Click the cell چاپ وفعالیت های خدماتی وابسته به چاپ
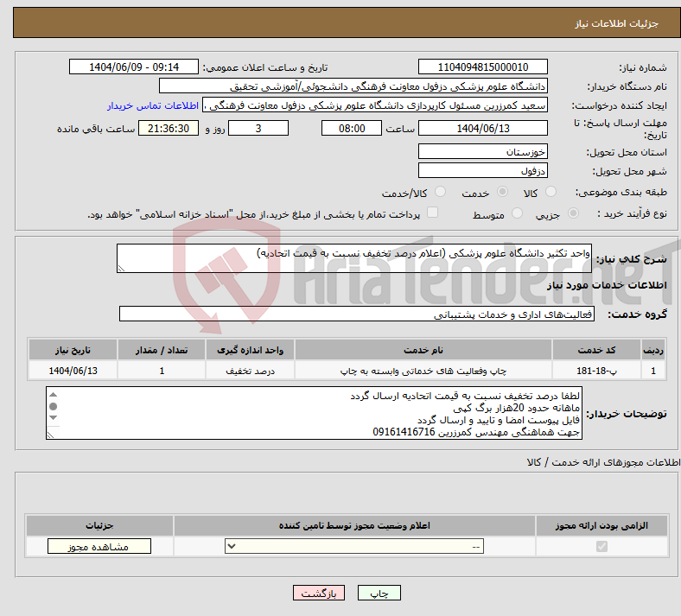 point(423,371)
